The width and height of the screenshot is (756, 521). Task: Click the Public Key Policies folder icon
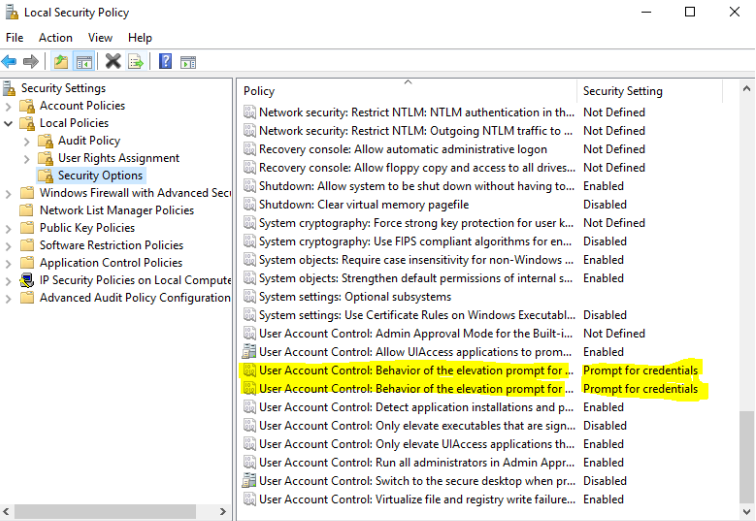tap(27, 227)
